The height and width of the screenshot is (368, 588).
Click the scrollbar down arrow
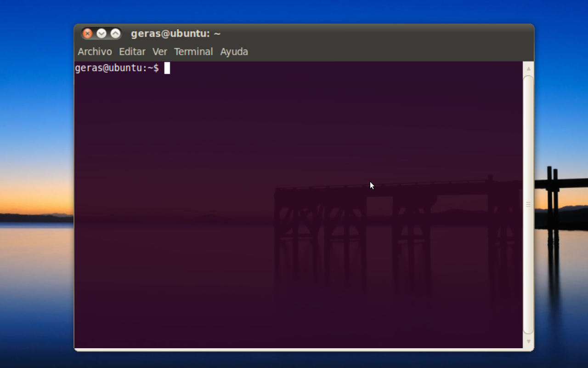pos(528,342)
